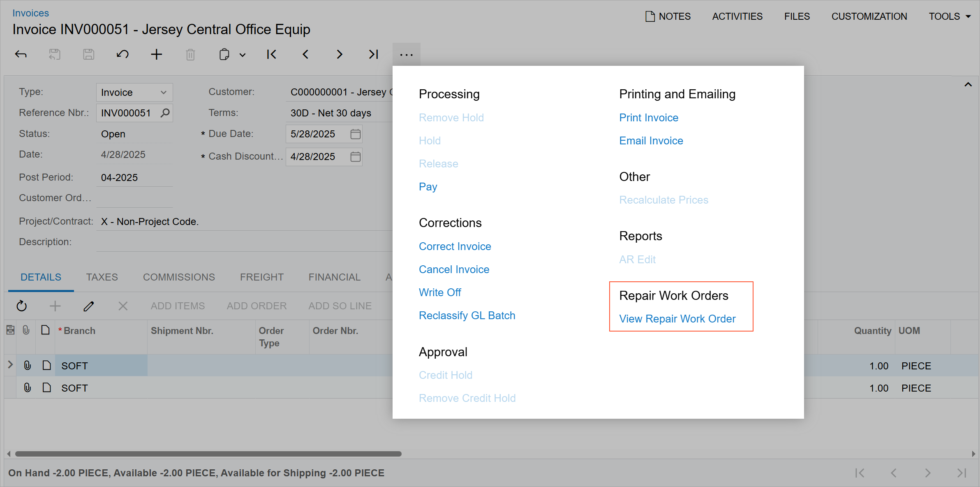
Task: Expand the clipboard dropdown arrow
Action: point(243,55)
